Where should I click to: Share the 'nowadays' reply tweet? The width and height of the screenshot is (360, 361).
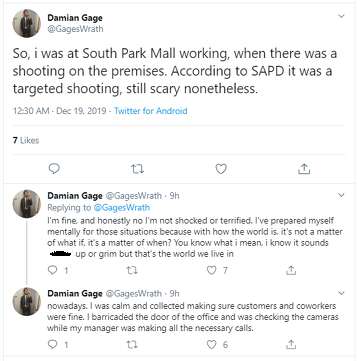tap(291, 344)
